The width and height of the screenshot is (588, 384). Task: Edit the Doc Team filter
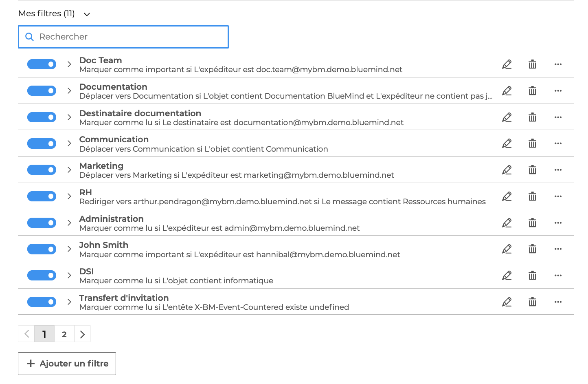[507, 64]
